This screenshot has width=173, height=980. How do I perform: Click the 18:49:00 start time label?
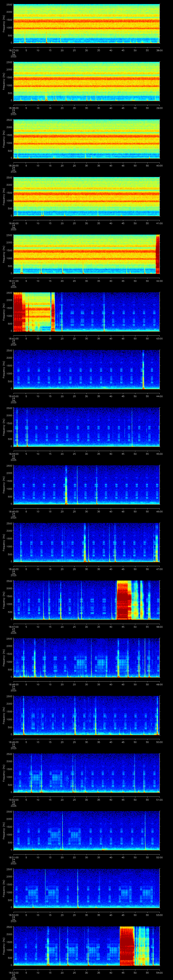click(x=13, y=742)
